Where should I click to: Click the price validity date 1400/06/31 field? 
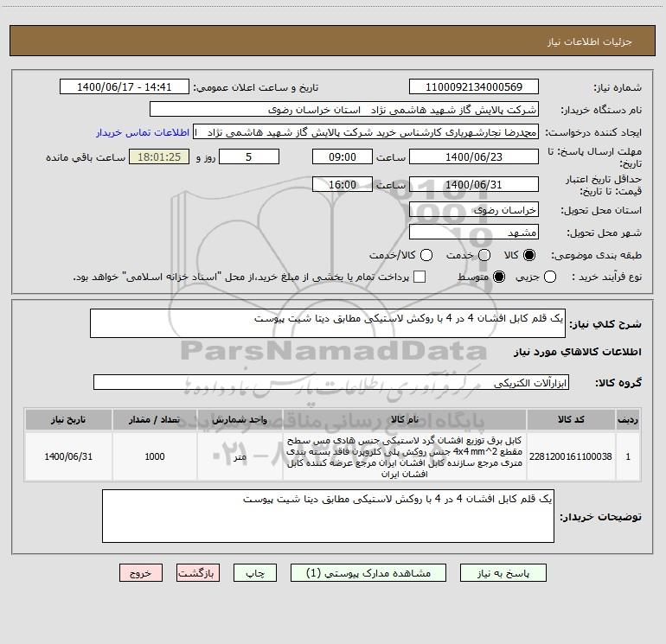[x=474, y=184]
